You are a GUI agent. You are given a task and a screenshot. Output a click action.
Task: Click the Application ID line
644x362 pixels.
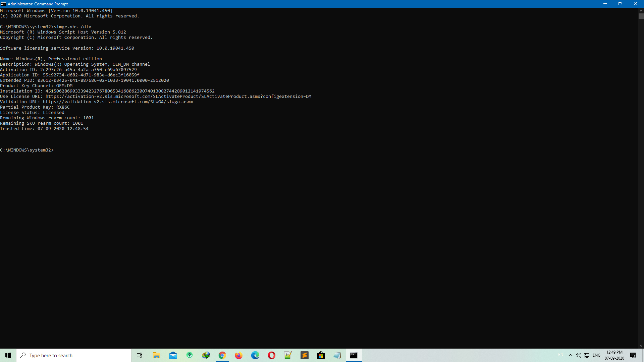(70, 75)
